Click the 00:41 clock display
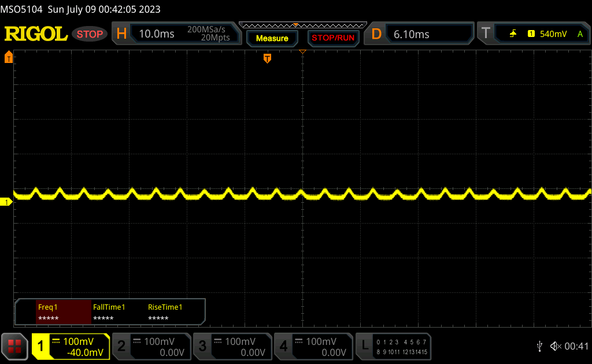The width and height of the screenshot is (592, 364). pos(576,346)
